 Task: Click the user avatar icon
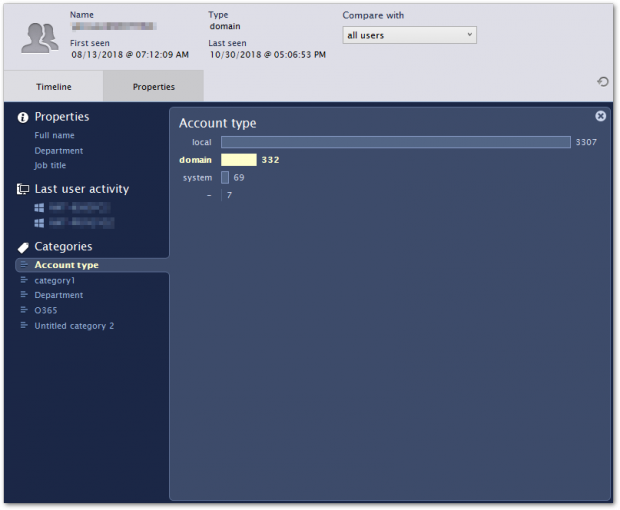click(39, 36)
